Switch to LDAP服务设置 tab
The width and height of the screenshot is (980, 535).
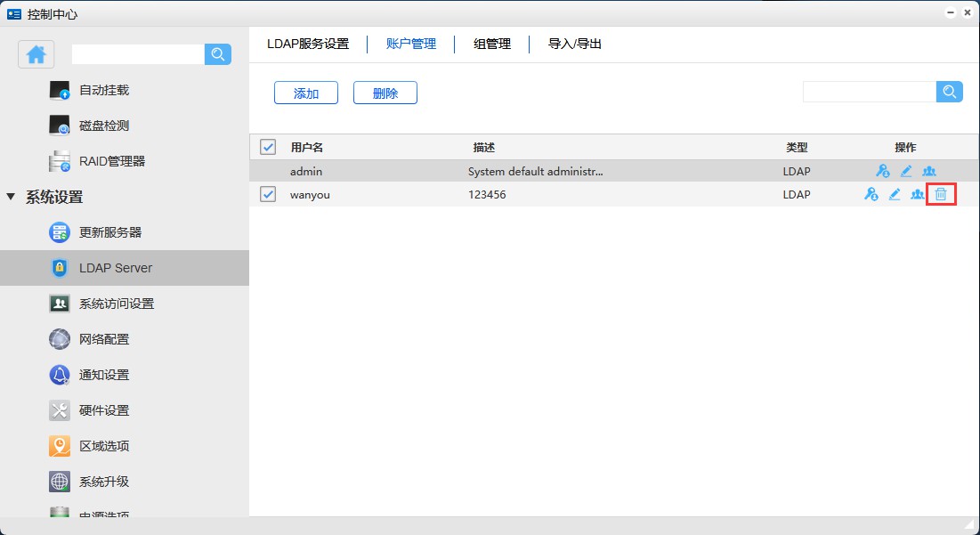coord(308,44)
